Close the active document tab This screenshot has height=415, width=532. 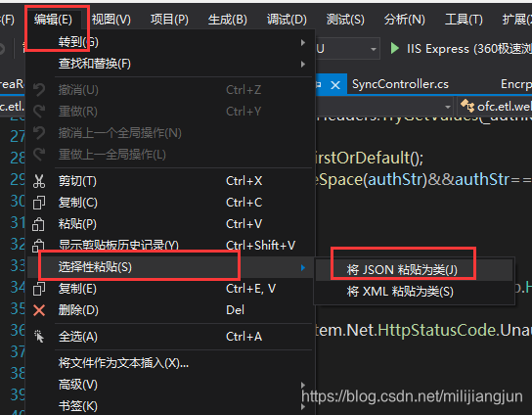pyautogui.click(x=335, y=85)
